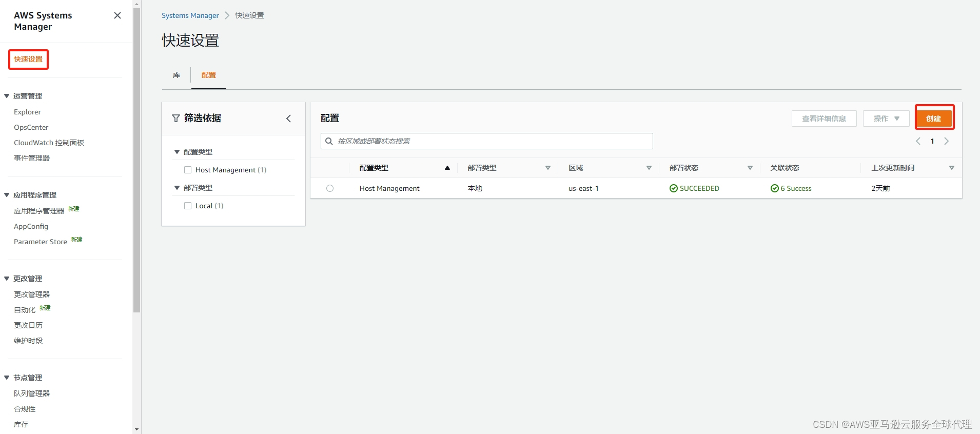Close the AWS Systems Manager sidebar
This screenshot has height=434, width=980.
pos(117,15)
